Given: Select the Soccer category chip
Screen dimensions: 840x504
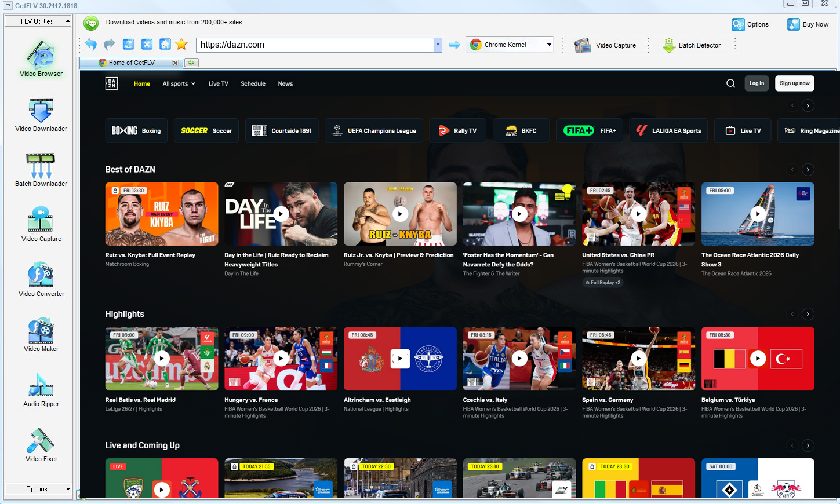Looking at the screenshot, I should [206, 130].
